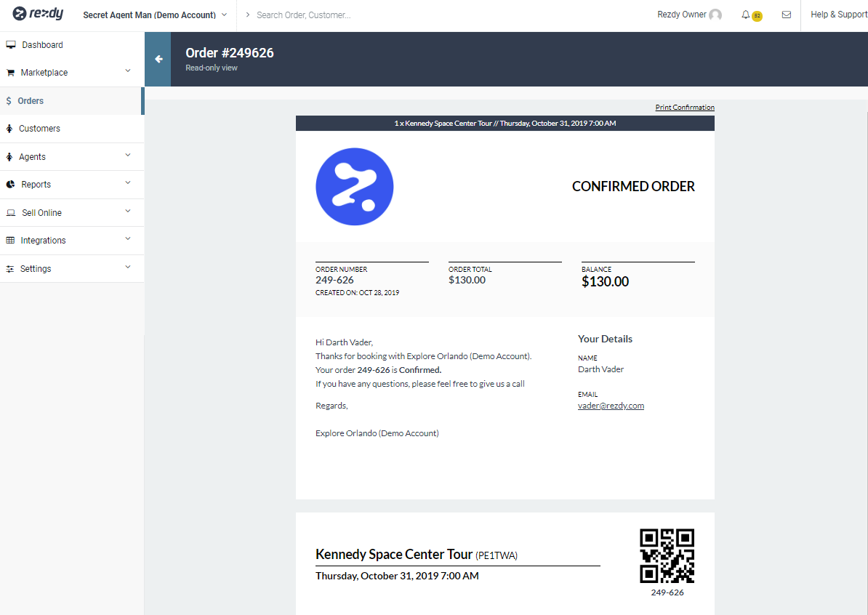Click the CONFIRMED ORDER heading
This screenshot has height=615, width=868.
pyautogui.click(x=633, y=187)
